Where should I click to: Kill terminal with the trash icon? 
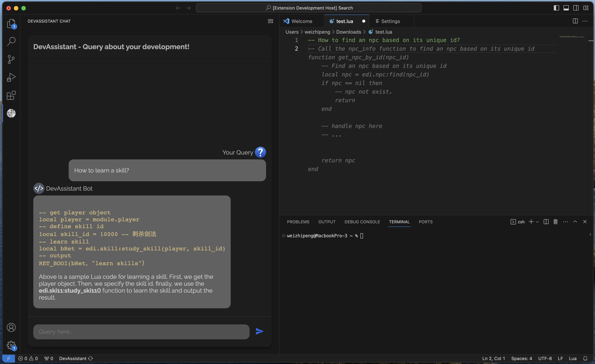click(x=555, y=222)
